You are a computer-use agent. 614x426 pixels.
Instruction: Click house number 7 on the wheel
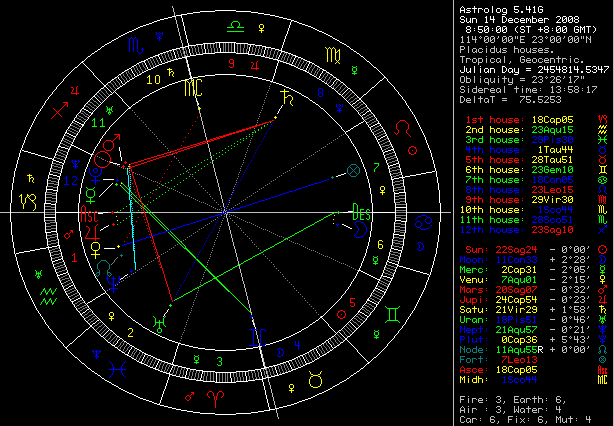tap(376, 166)
